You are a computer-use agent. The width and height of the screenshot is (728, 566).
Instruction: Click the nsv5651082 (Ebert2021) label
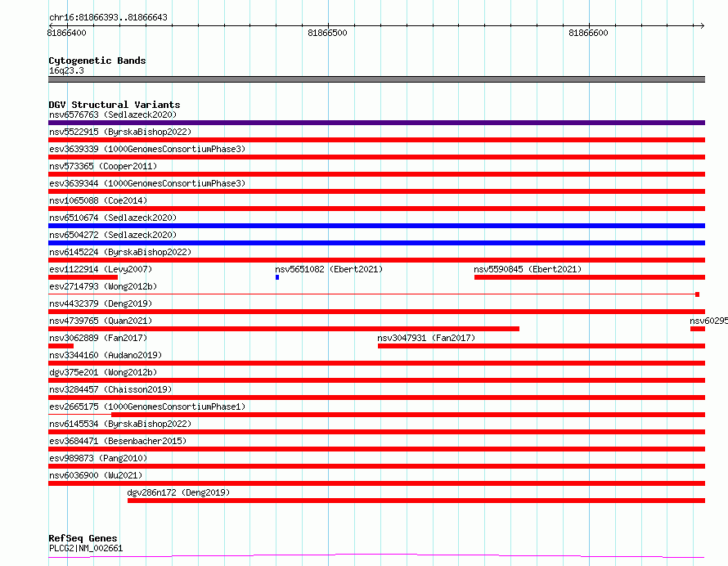329,269
